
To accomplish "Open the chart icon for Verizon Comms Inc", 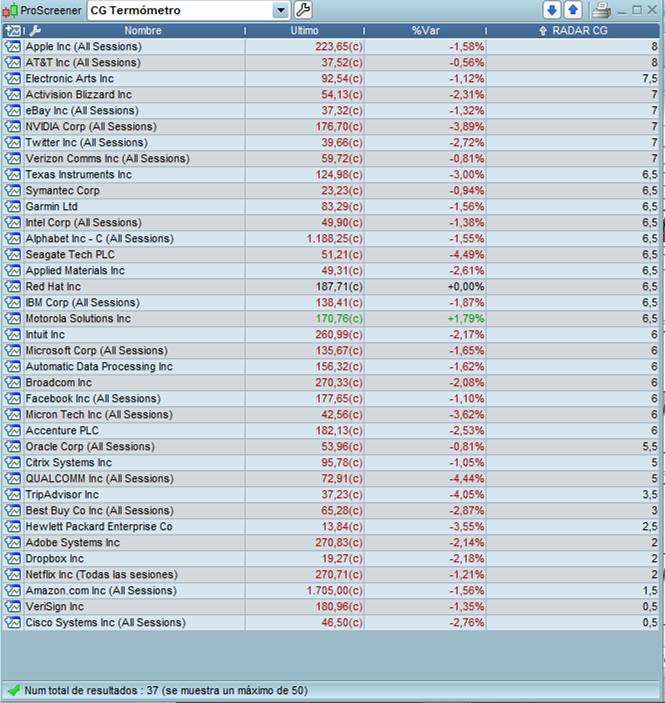I will point(13,158).
